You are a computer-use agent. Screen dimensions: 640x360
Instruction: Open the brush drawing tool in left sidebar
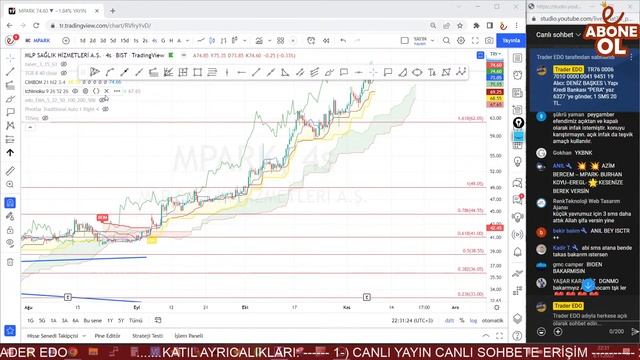point(10,99)
